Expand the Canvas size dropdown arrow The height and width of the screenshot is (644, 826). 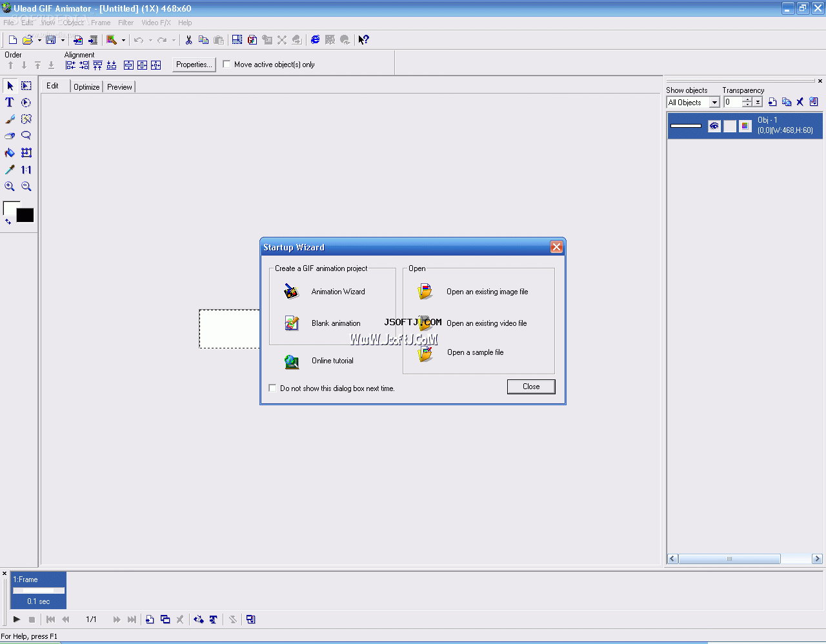pos(123,40)
